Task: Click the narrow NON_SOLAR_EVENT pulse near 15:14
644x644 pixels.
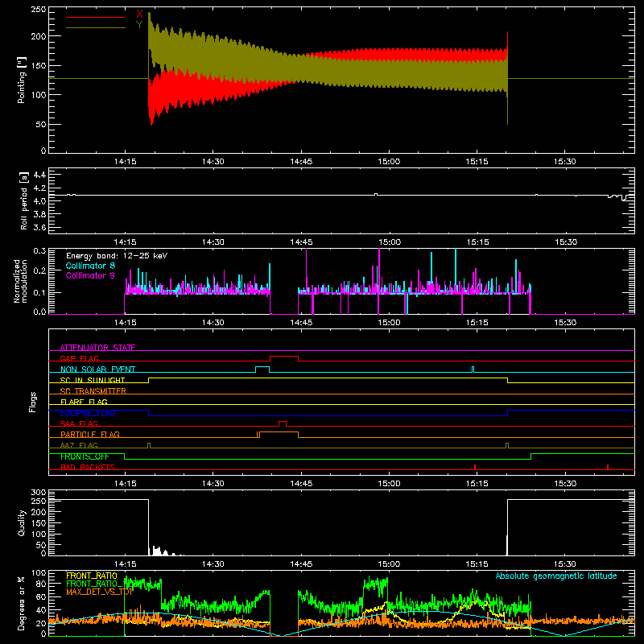Action: coord(473,369)
